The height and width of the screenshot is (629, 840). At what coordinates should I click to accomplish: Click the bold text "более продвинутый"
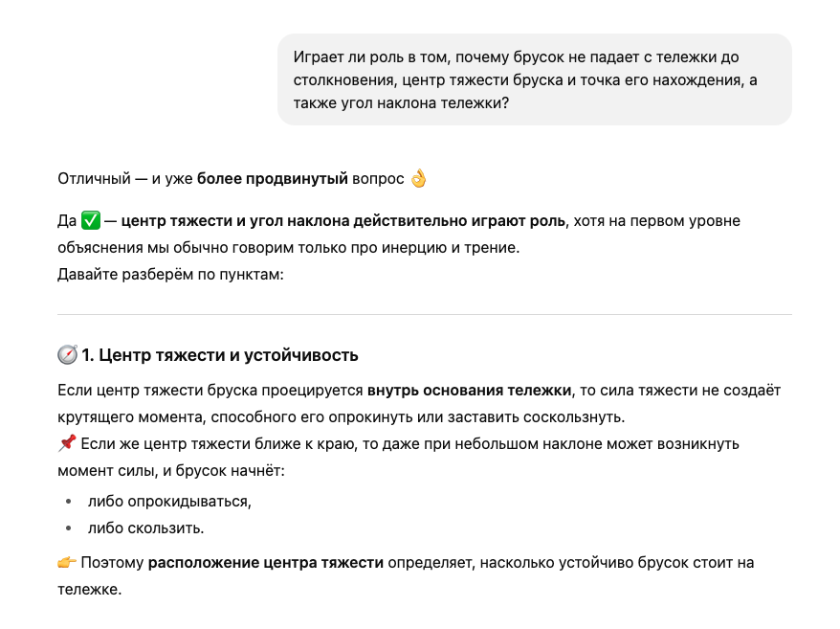point(260,179)
